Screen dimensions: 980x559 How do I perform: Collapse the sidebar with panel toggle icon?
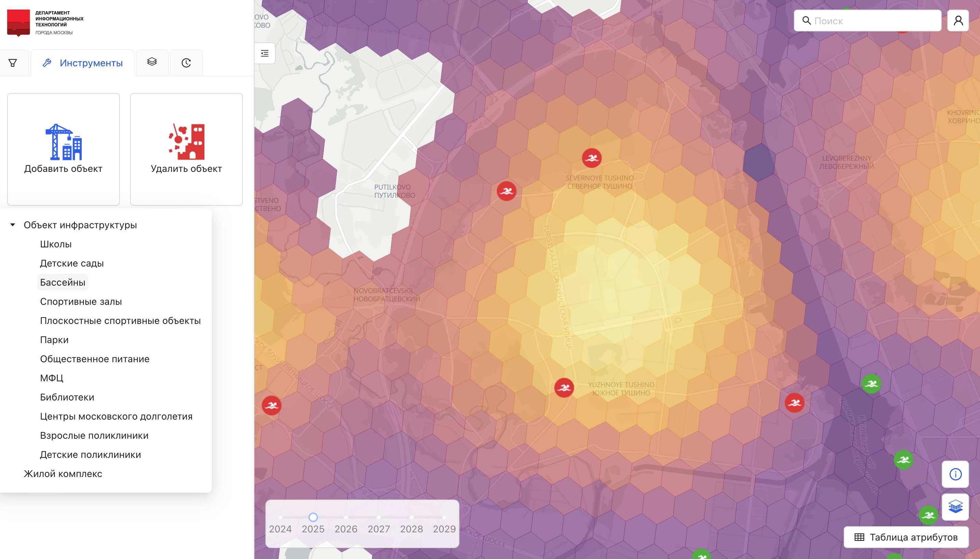coord(265,53)
